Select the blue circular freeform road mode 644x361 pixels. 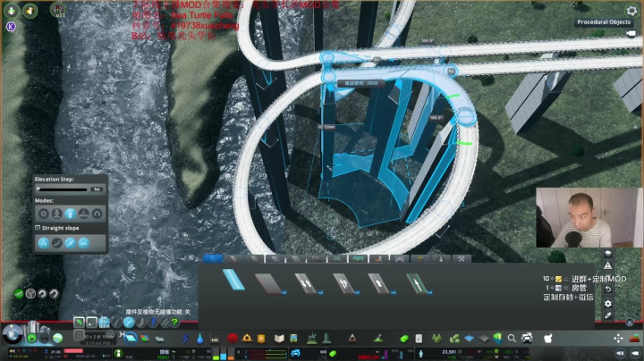point(129,323)
